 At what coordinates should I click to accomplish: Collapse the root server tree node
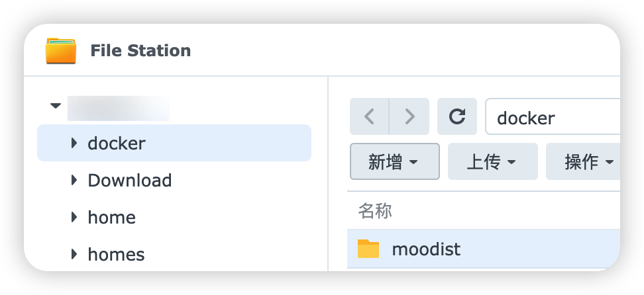point(56,106)
